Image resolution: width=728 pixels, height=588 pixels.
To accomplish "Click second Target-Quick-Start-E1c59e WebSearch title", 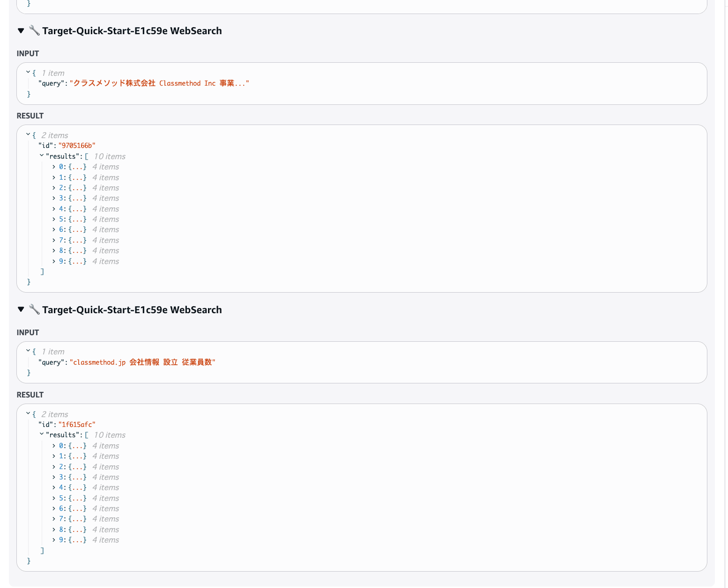I will point(132,310).
